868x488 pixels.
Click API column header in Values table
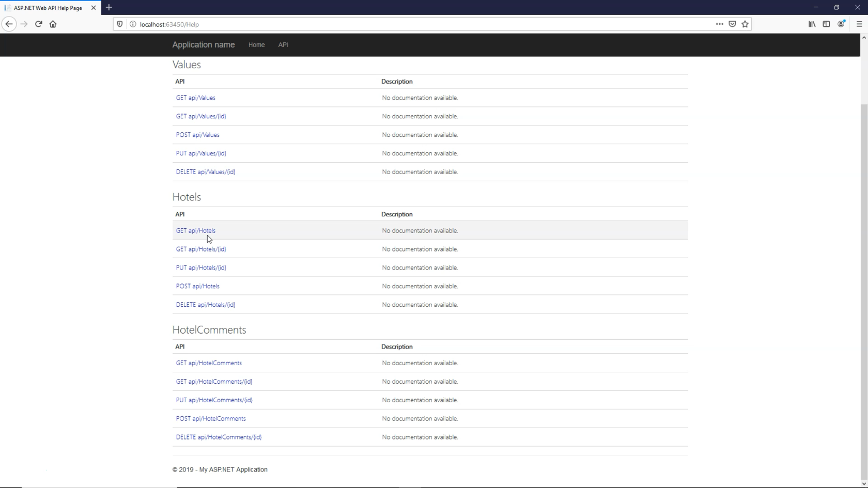[180, 82]
